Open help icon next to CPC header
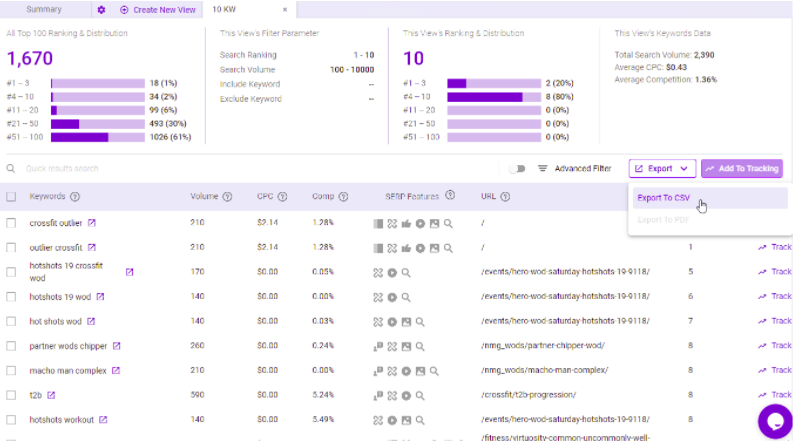The image size is (799, 443). [x=282, y=196]
